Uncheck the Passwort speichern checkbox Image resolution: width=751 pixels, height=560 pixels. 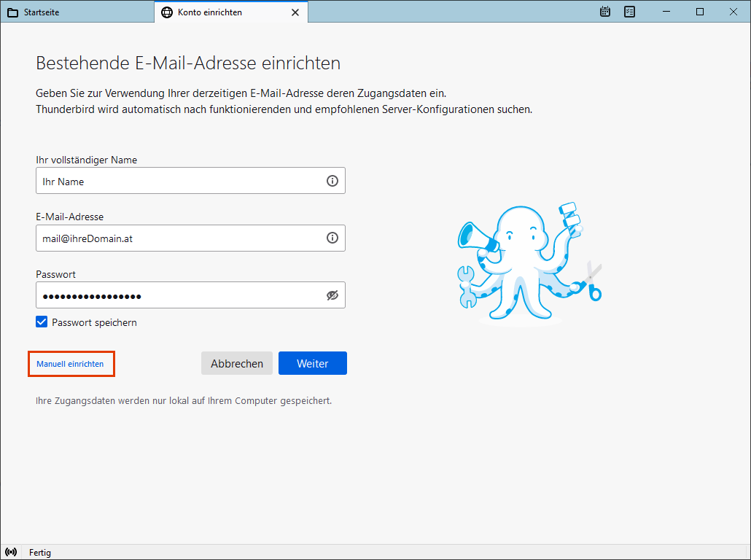(42, 322)
